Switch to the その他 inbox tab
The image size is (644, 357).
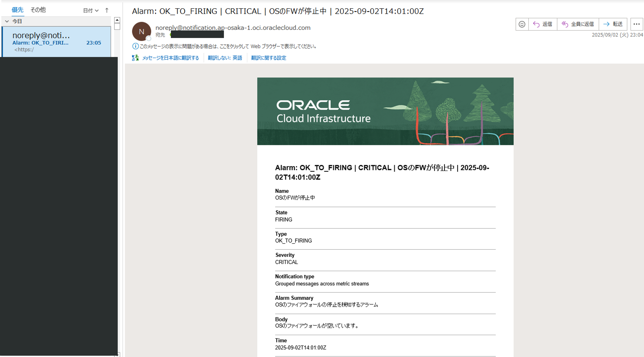click(x=38, y=10)
